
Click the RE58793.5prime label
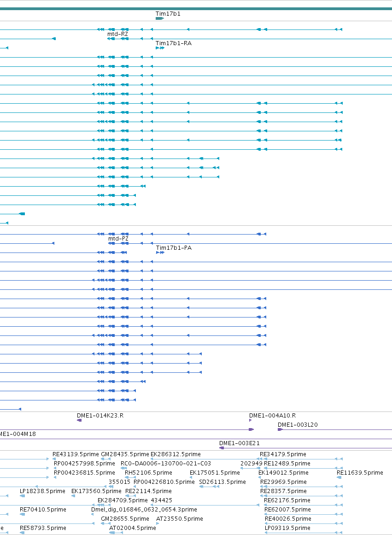(x=43, y=528)
